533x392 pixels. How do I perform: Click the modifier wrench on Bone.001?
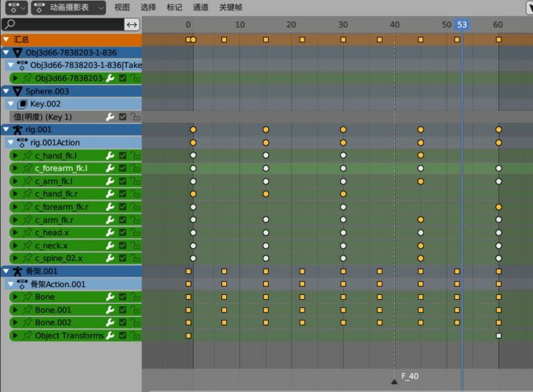click(110, 310)
